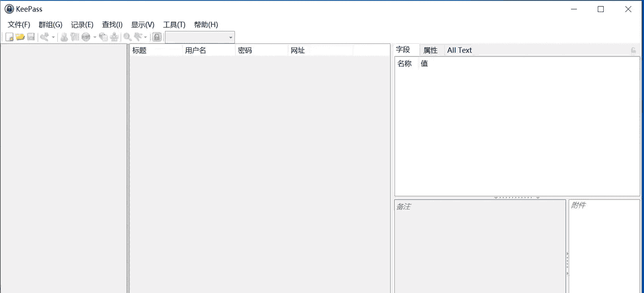The height and width of the screenshot is (293, 644).
Task: Open the entry URL in browser
Action: click(87, 36)
